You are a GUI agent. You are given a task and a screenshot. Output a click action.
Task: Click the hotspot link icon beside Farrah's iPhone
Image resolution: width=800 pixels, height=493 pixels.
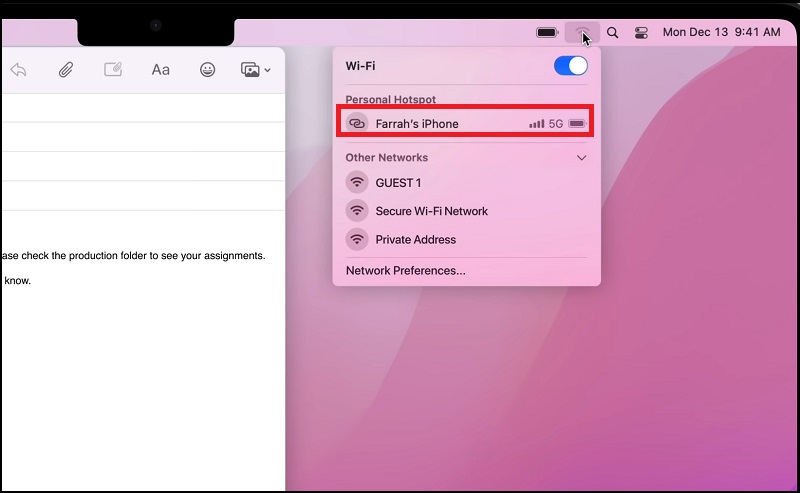[357, 124]
